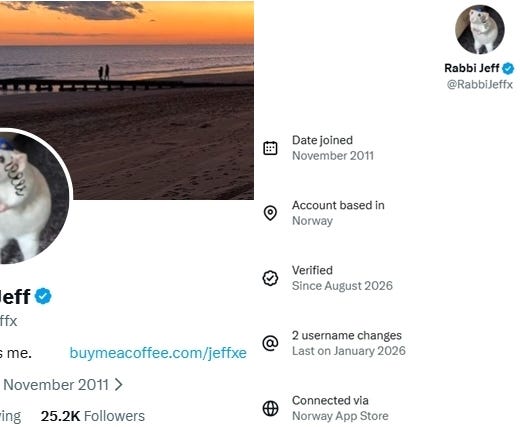Click the large blue verified badge under profile photo
This screenshot has width=520, height=427.
(43, 296)
